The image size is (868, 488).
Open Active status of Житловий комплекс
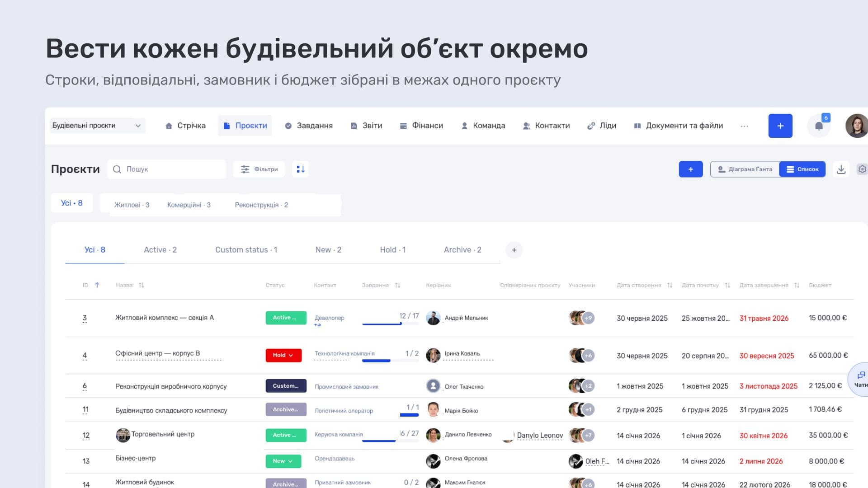[286, 318]
